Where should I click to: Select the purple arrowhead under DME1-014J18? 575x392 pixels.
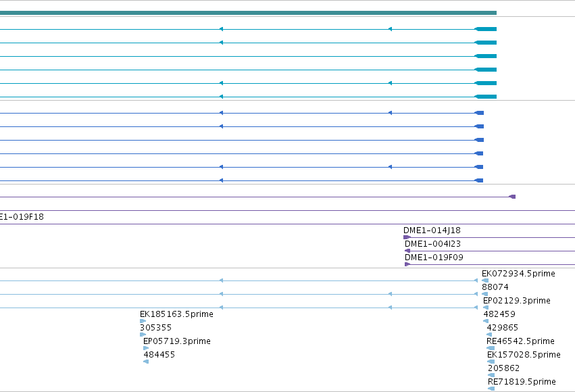(x=407, y=237)
